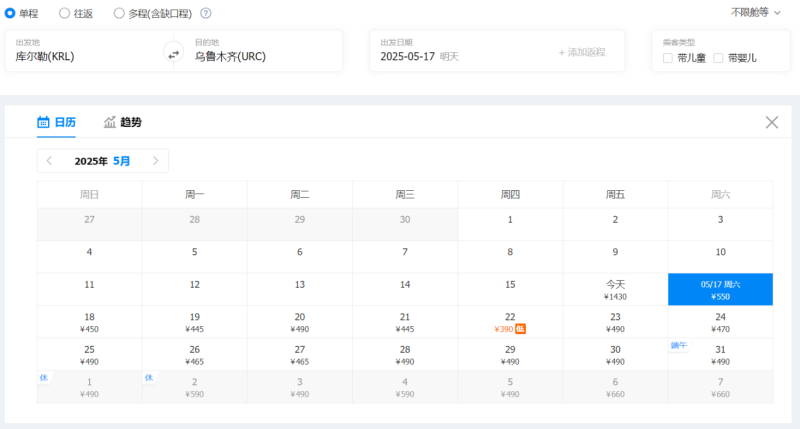This screenshot has width=800, height=429.
Task: Pick May 19 at ¥445
Action: point(194,322)
